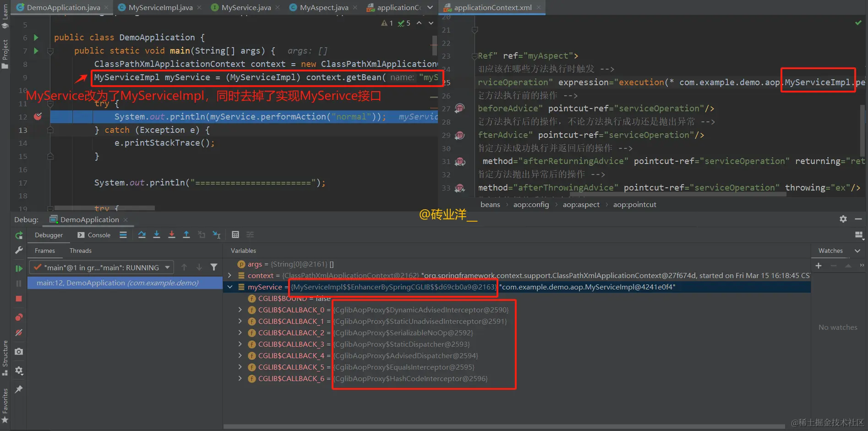
Task: Fold the main method at line 7
Action: [x=50, y=51]
